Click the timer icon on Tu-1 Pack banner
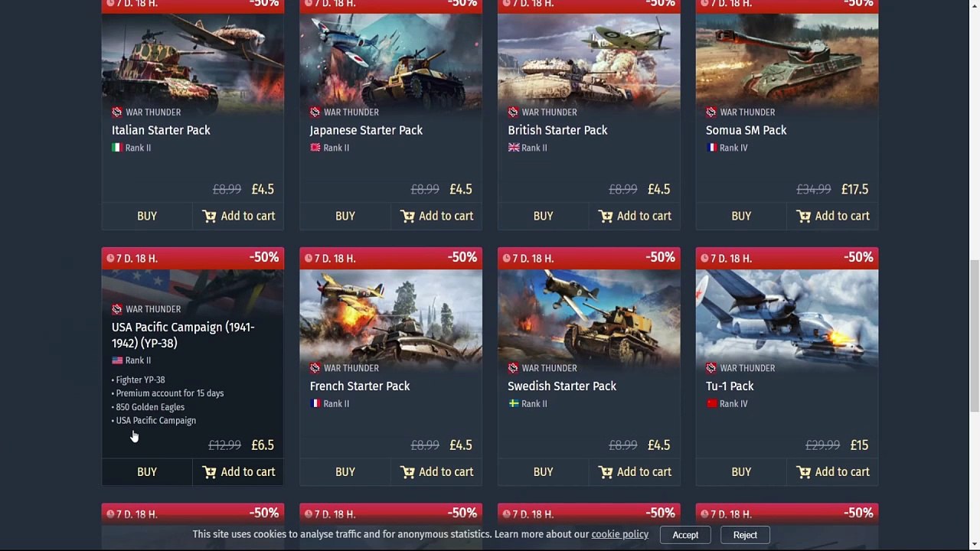980x551 pixels. coord(704,258)
